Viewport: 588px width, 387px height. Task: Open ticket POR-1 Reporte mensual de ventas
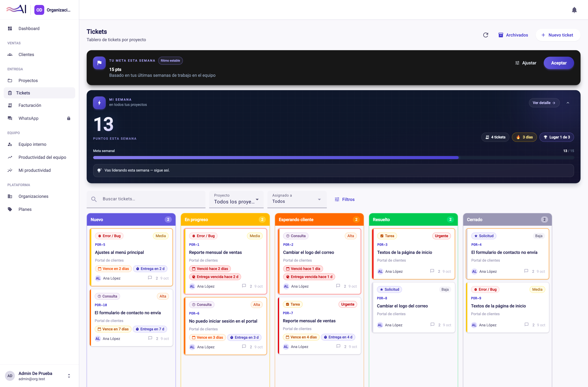225,261
